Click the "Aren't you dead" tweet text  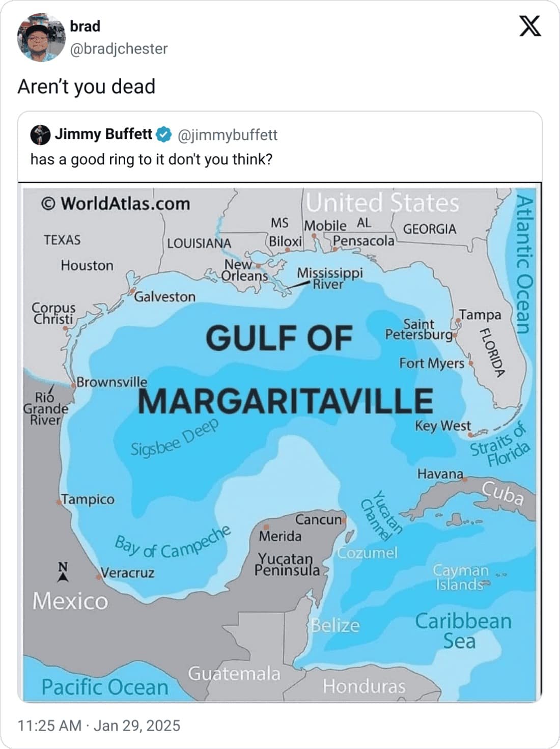[87, 87]
